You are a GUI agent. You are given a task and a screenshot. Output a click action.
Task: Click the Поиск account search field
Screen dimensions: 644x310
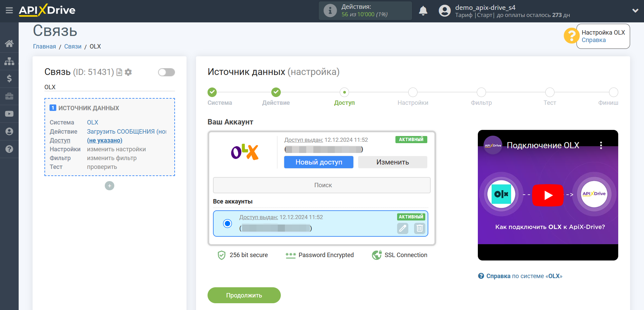322,185
